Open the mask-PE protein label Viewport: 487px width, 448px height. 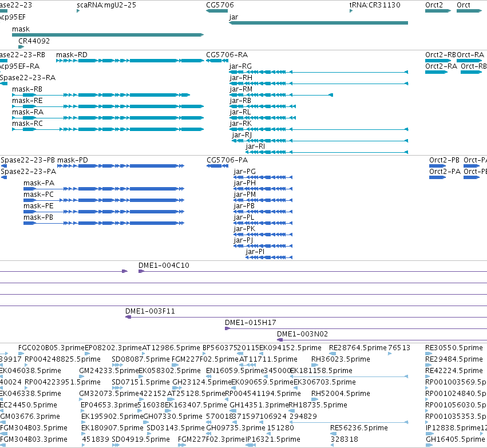[x=38, y=206]
